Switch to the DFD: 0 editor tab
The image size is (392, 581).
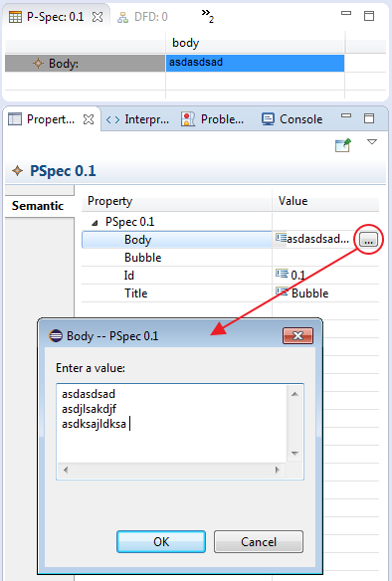[x=142, y=17]
